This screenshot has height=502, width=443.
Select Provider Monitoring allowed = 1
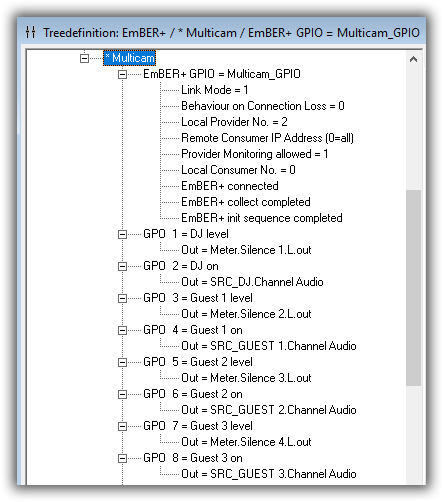[x=255, y=154]
